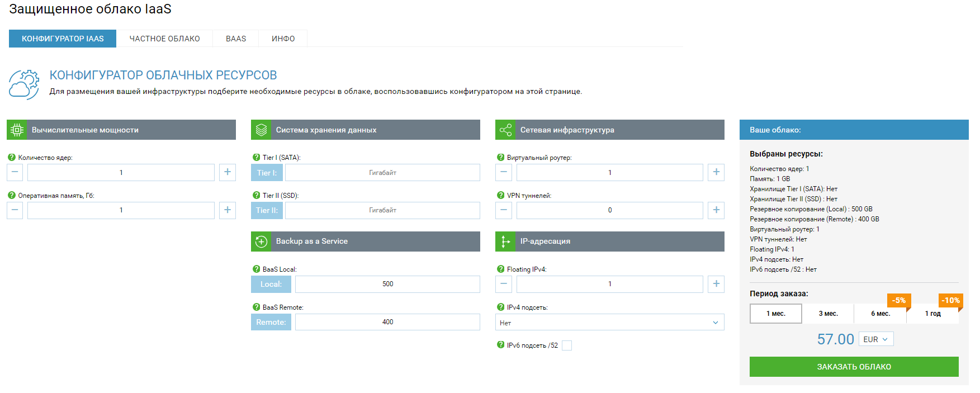
Task: Click help icon beside BaaS Remote
Action: pyautogui.click(x=256, y=307)
